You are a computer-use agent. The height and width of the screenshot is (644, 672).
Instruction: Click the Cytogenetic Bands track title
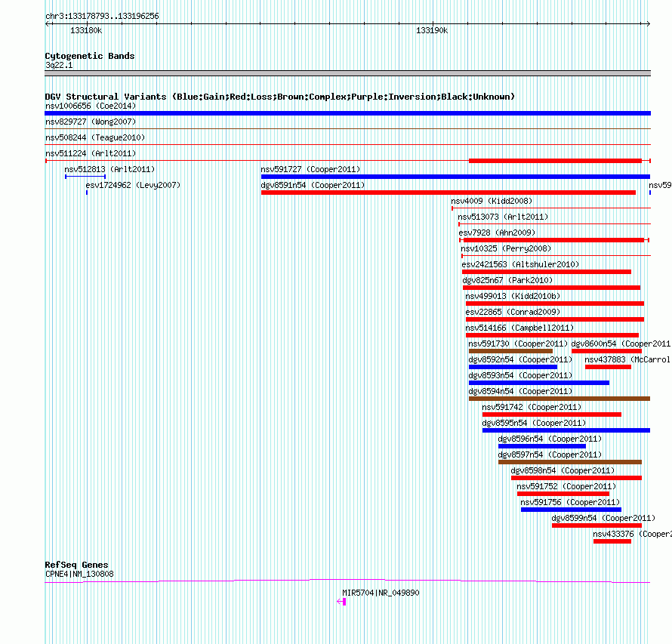[90, 56]
